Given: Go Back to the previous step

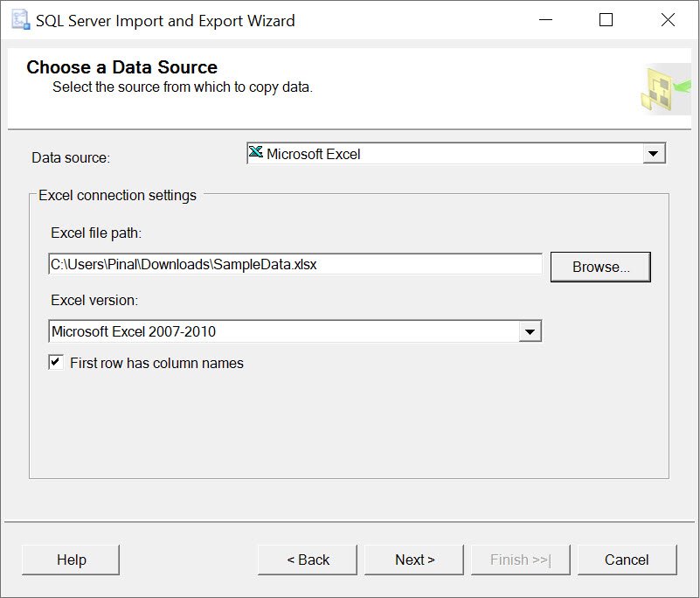Looking at the screenshot, I should pyautogui.click(x=308, y=560).
